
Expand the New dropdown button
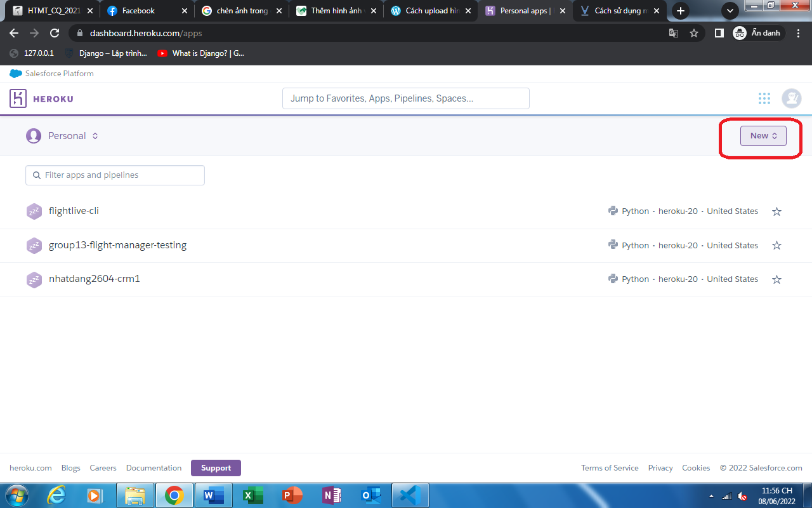click(x=763, y=136)
